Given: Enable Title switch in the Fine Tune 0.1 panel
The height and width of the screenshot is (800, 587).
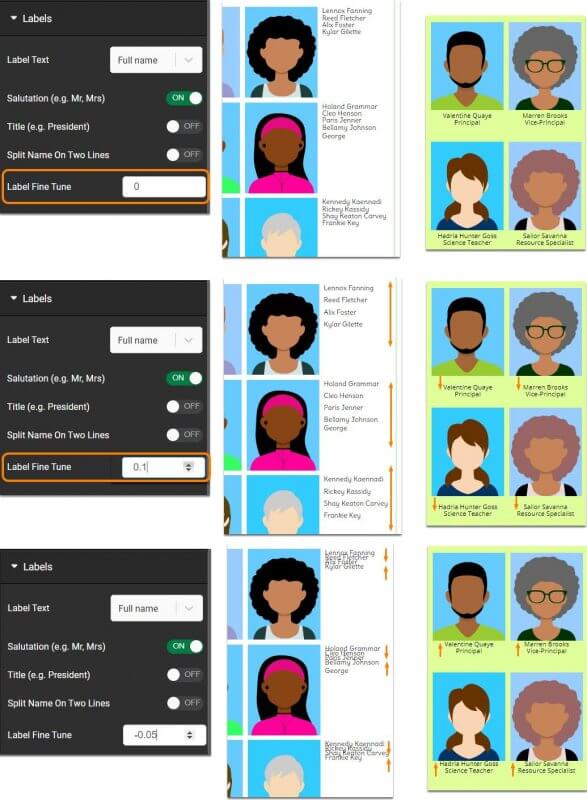Looking at the screenshot, I should pyautogui.click(x=184, y=406).
